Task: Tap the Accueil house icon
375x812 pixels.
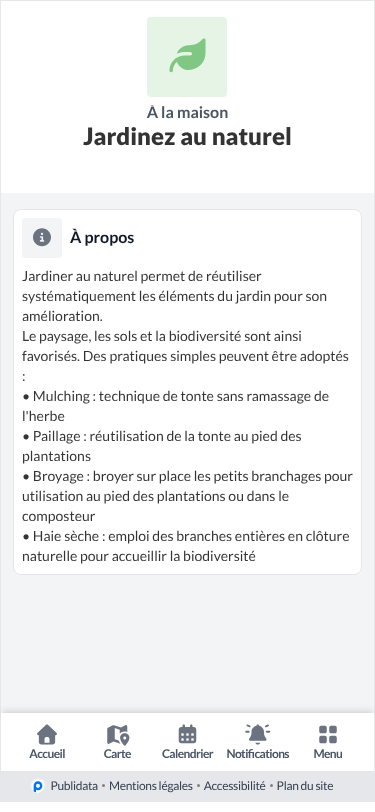Action: pyautogui.click(x=47, y=734)
